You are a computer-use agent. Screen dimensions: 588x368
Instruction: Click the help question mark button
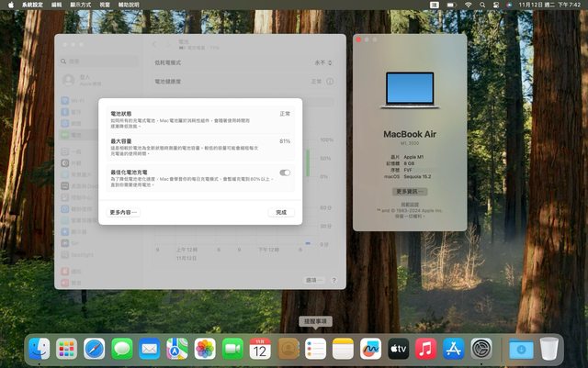click(334, 280)
